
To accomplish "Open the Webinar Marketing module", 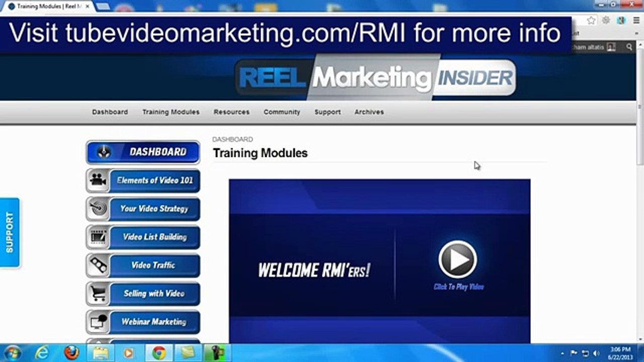I will tap(143, 322).
